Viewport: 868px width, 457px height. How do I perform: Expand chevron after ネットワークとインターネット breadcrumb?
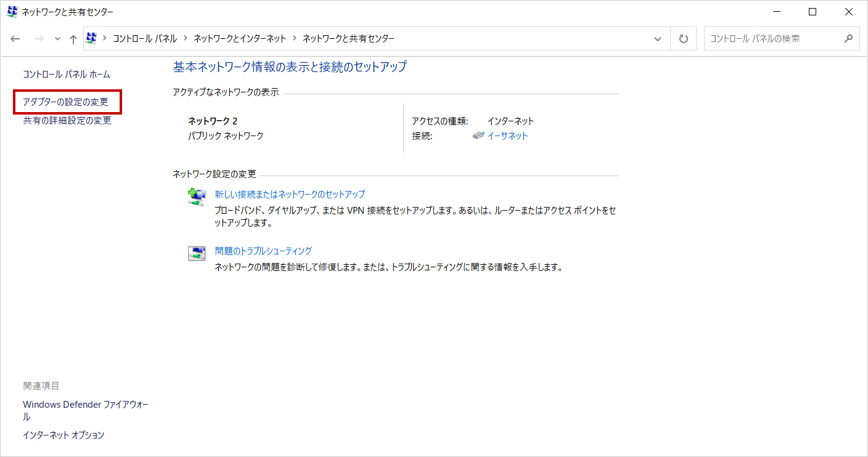(x=295, y=38)
